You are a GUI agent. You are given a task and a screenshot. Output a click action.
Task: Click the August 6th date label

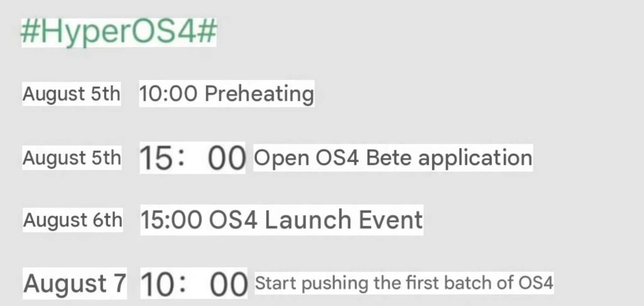73,220
